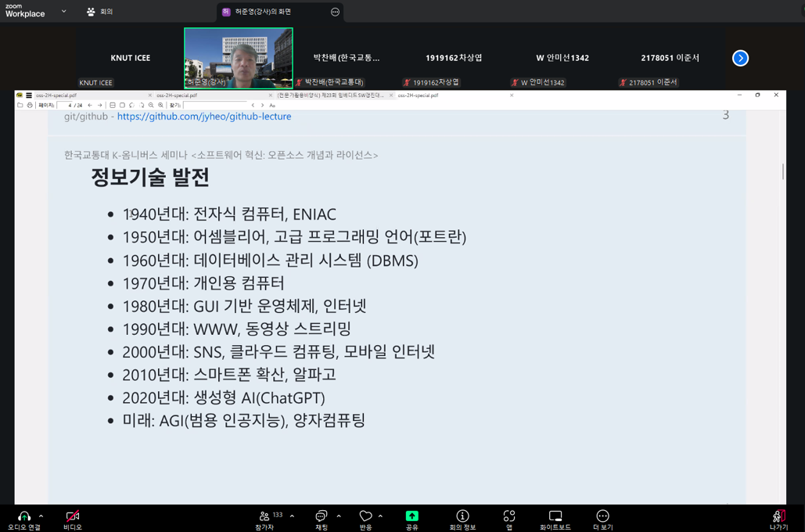Viewport: 805px width, 532px height.
Task: Show next participants with blue arrow
Action: pyautogui.click(x=740, y=58)
